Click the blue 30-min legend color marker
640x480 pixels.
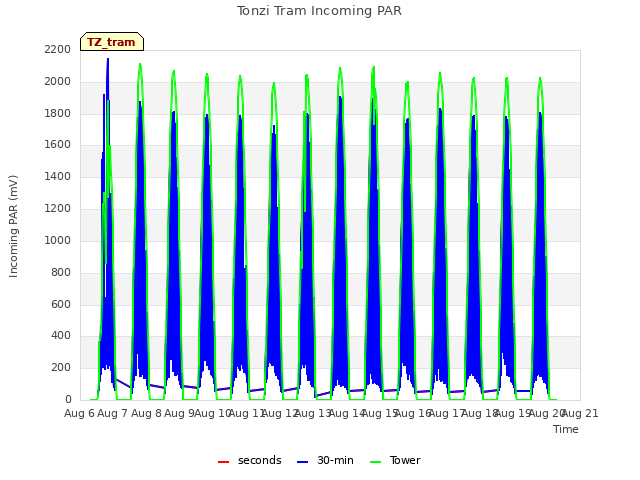302,462
